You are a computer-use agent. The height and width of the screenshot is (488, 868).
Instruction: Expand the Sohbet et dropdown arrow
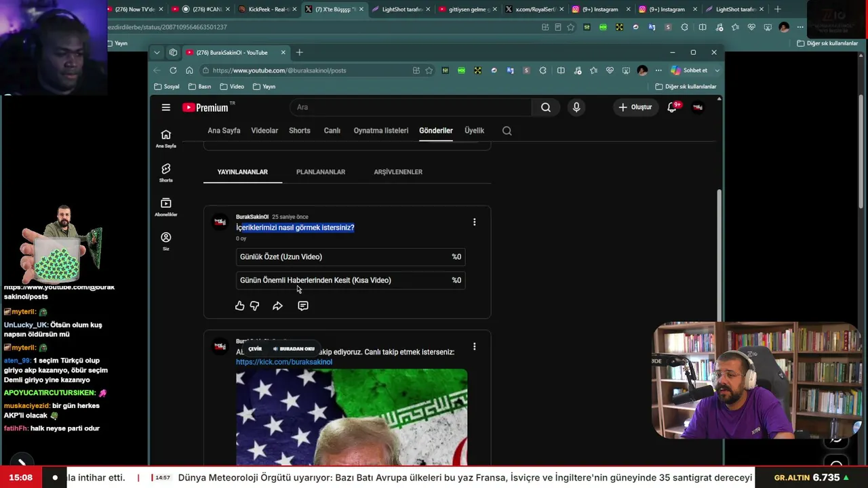tap(717, 70)
